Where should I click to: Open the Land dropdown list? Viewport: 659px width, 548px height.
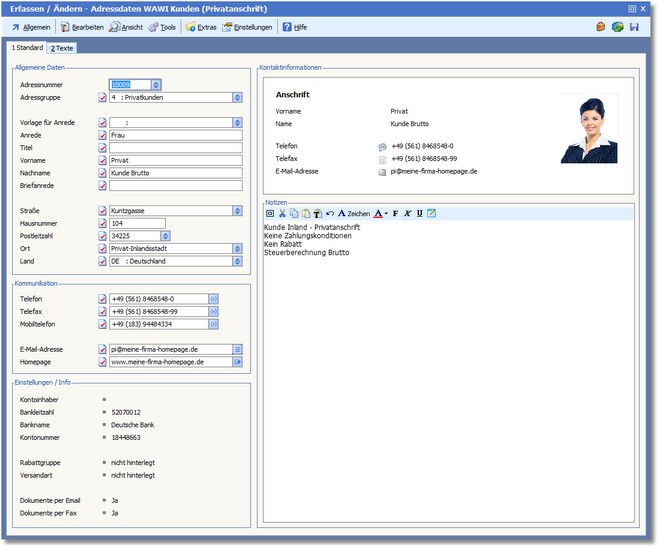click(238, 261)
